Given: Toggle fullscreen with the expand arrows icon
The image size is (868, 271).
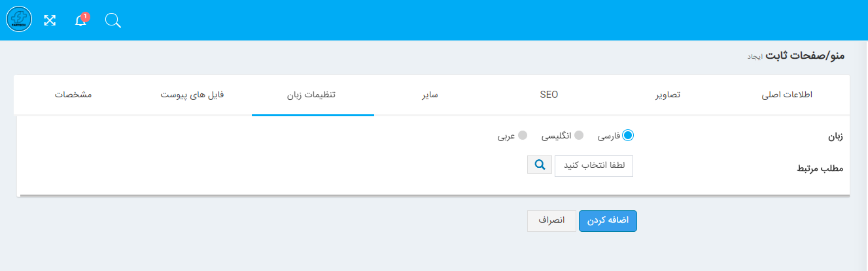Looking at the screenshot, I should [50, 20].
